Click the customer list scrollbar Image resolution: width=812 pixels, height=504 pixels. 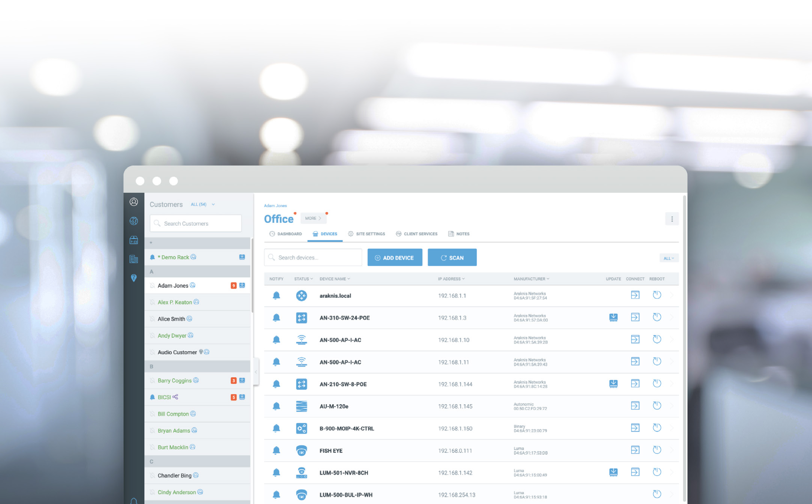[252, 275]
